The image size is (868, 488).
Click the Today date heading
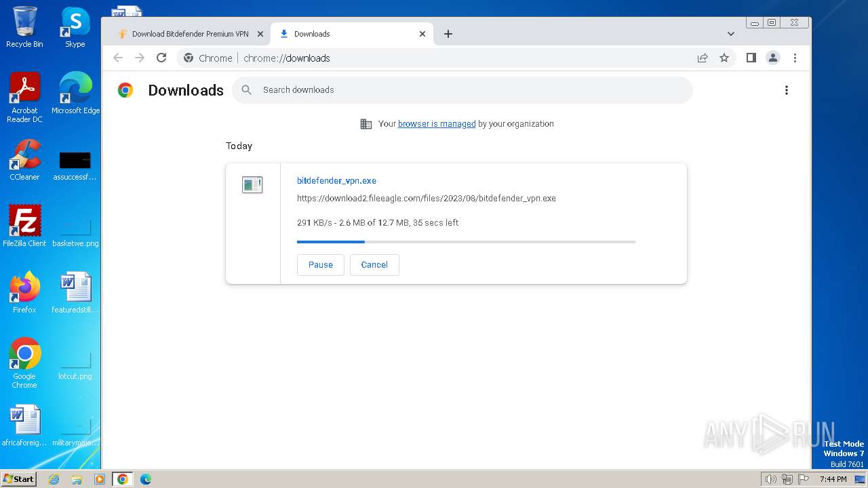239,146
